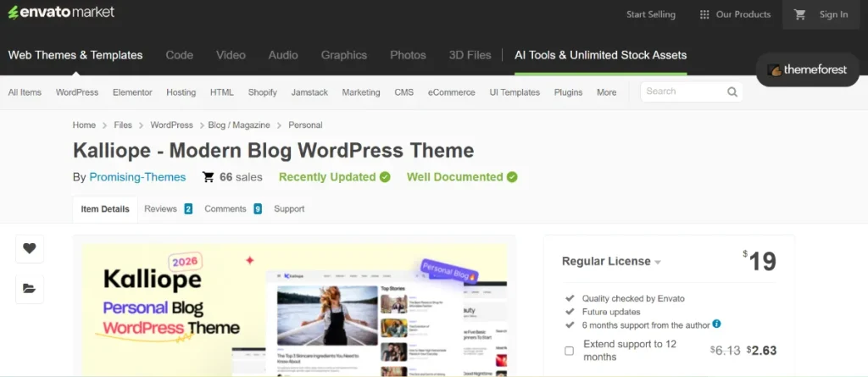Go to Home in breadcrumb

tap(84, 125)
